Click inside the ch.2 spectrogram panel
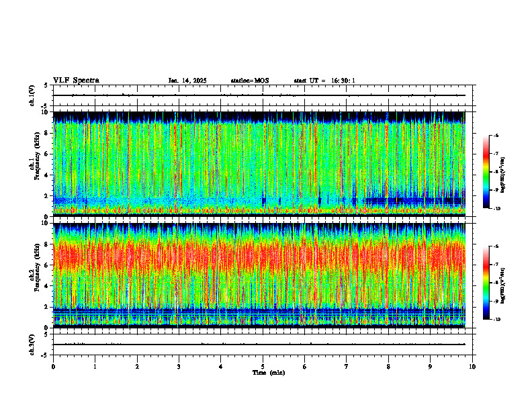Viewport: 532px width, 411px height. (259, 275)
